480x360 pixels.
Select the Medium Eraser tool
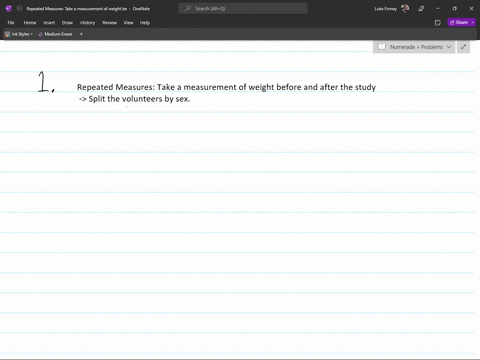click(x=55, y=34)
